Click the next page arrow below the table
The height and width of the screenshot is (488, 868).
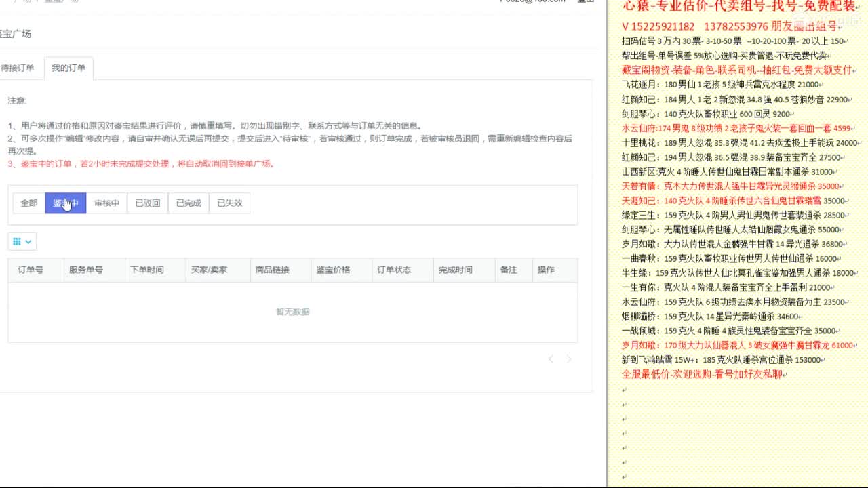pyautogui.click(x=568, y=359)
